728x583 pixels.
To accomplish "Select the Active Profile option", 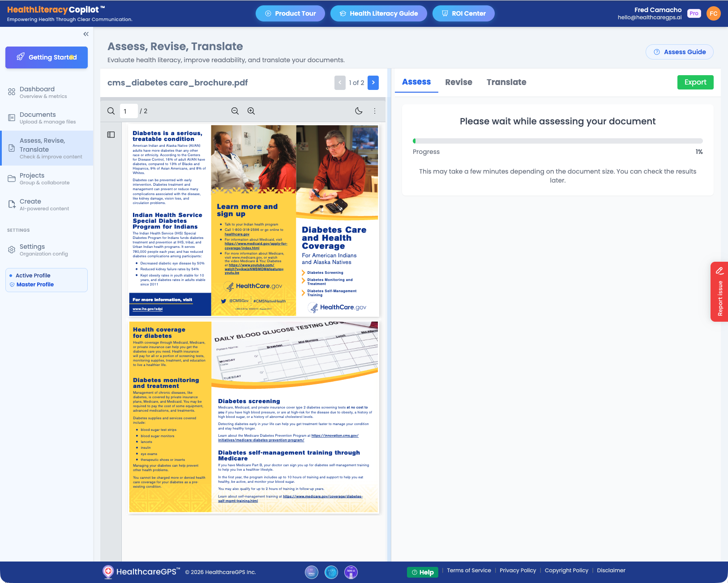I will 33,275.
